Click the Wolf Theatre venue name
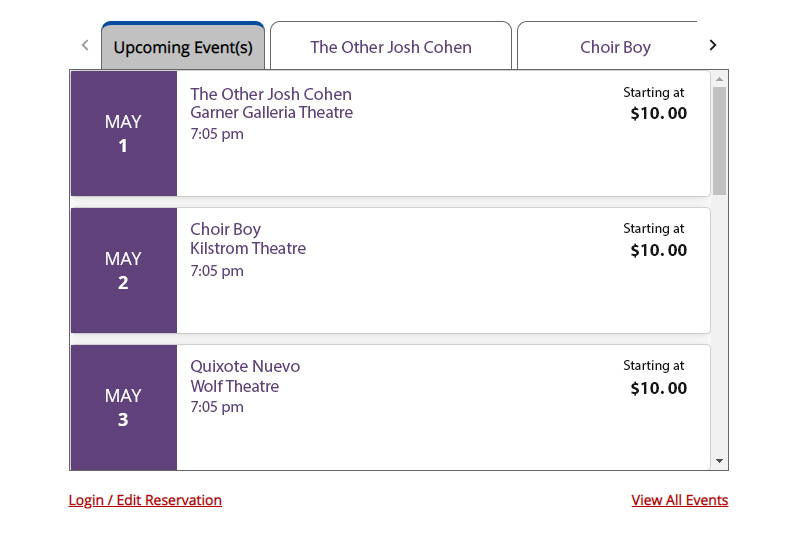This screenshot has width=788, height=544. coord(234,386)
